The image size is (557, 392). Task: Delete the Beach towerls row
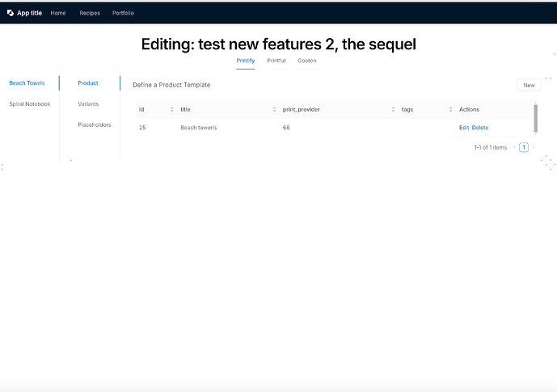point(480,128)
